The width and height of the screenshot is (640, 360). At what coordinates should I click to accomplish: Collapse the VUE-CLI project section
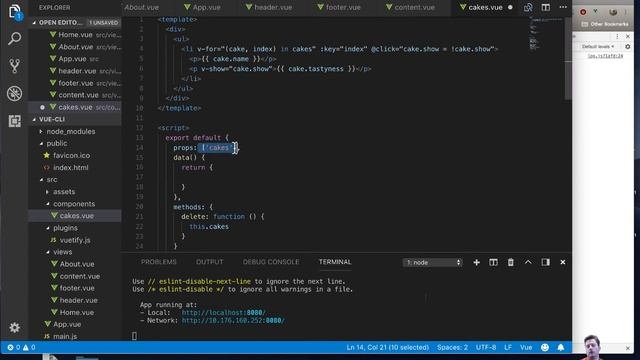pos(34,119)
